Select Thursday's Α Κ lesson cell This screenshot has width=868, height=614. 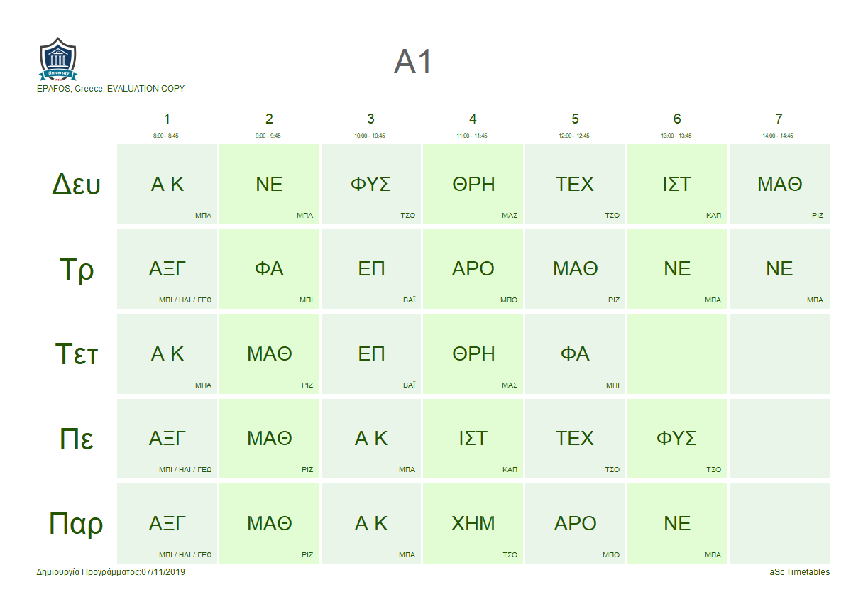coord(371,439)
